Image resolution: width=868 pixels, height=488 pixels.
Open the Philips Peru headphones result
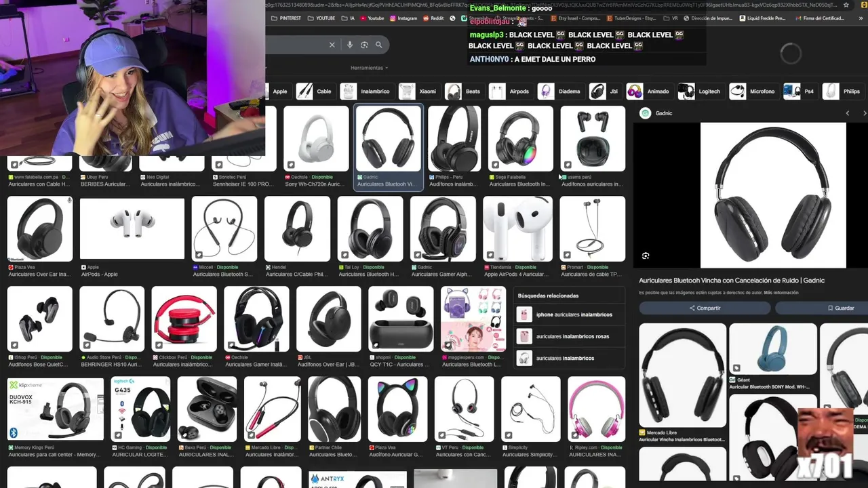[454, 139]
